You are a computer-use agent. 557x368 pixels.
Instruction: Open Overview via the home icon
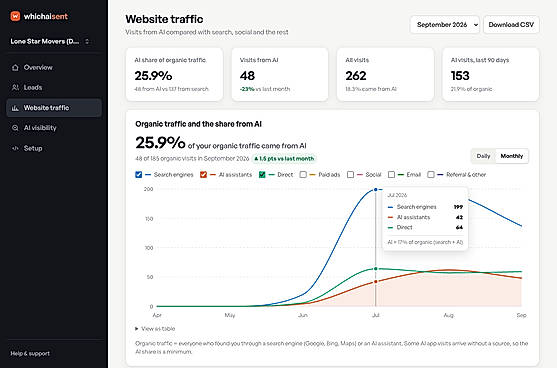(15, 67)
